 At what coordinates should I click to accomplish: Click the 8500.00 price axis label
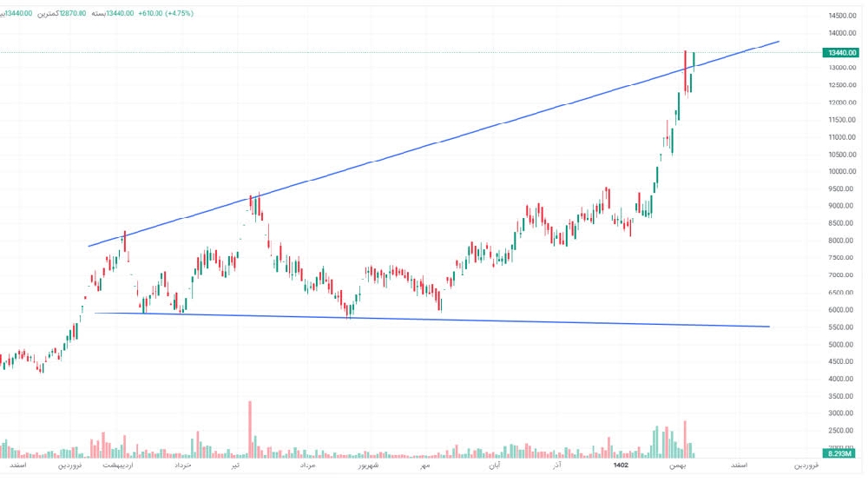(x=842, y=223)
